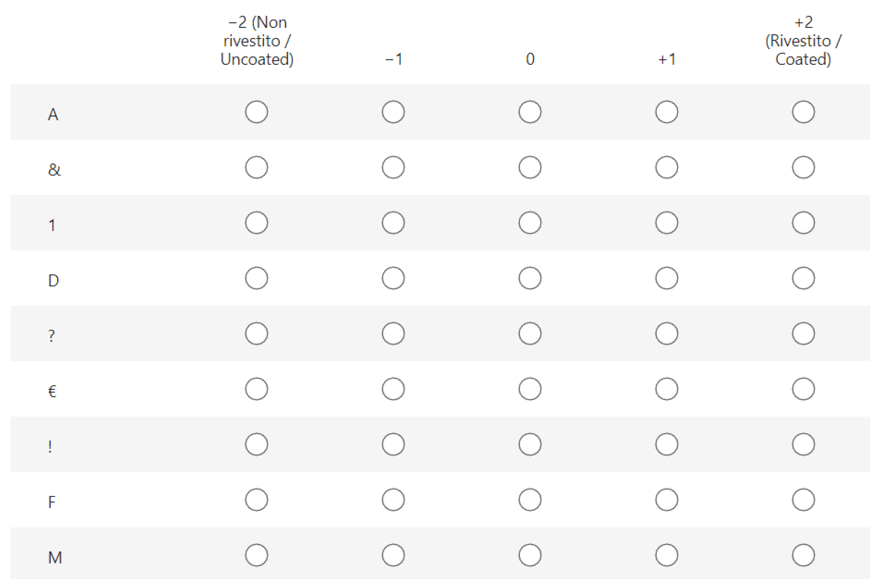Select −2 Uncoated for row A
The image size is (882, 588).
(x=257, y=112)
